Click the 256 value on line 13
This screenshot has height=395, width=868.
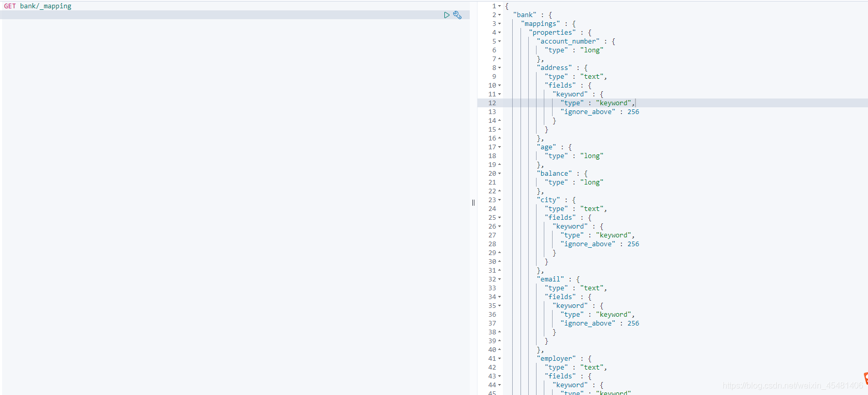[633, 112]
